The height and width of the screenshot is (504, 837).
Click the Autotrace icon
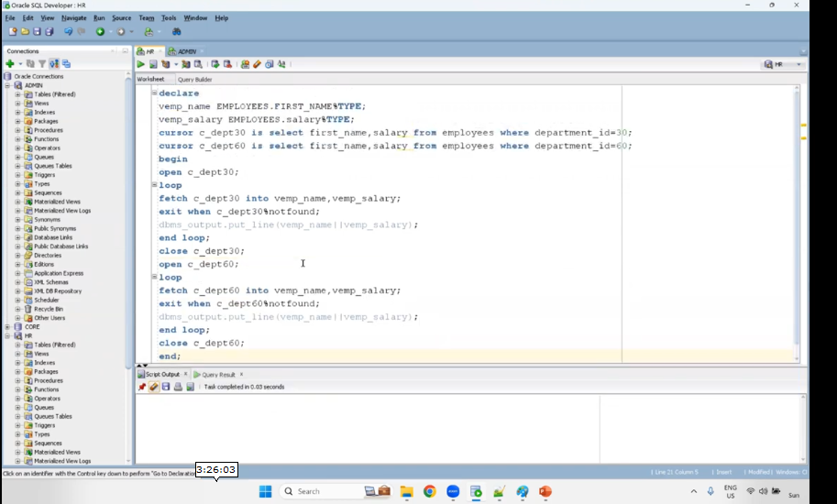(186, 64)
